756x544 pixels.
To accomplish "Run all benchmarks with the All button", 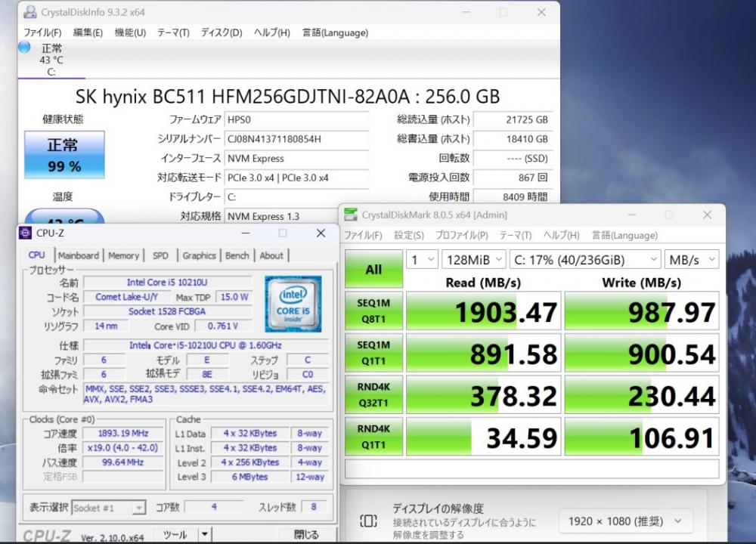I will [x=373, y=269].
